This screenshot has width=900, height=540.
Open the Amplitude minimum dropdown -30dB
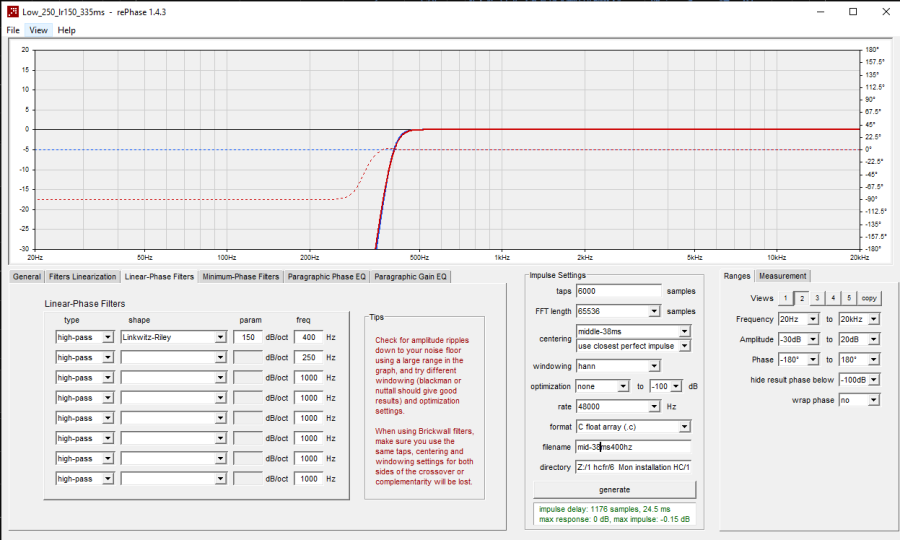coord(798,339)
